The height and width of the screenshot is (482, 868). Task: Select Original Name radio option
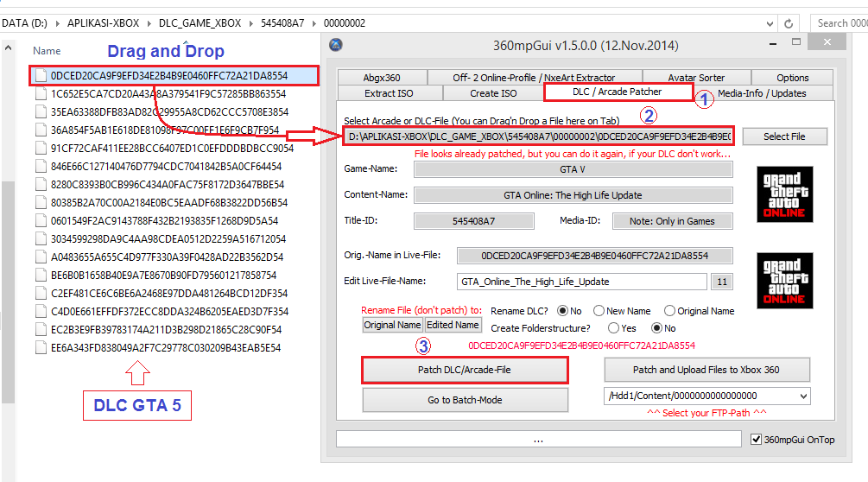(x=670, y=311)
